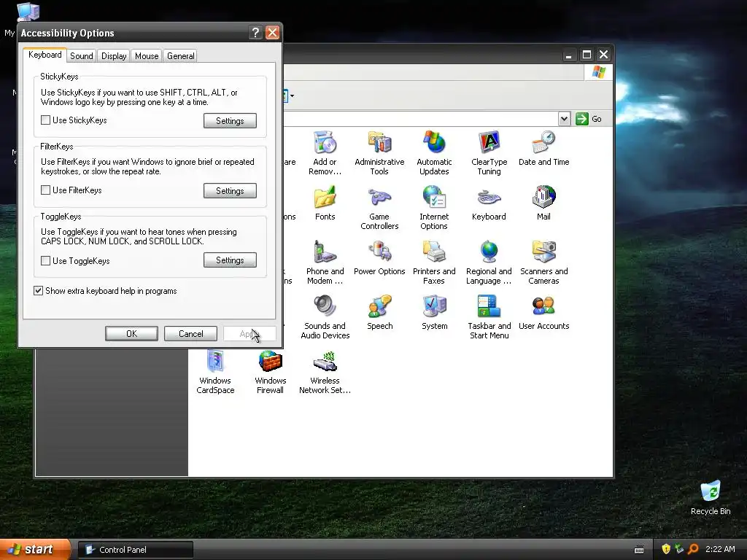Switch to the Sound tab
The height and width of the screenshot is (560, 747).
coord(82,55)
